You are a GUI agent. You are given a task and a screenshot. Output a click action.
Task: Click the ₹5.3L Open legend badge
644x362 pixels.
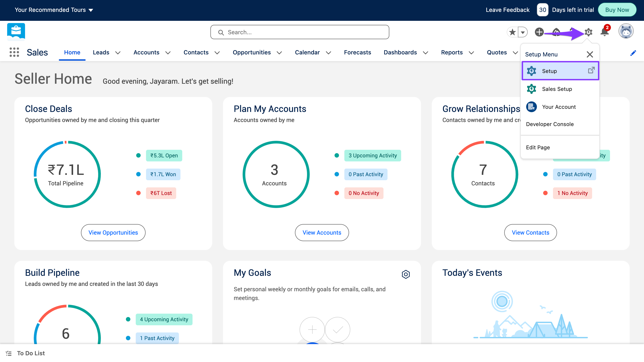(164, 155)
